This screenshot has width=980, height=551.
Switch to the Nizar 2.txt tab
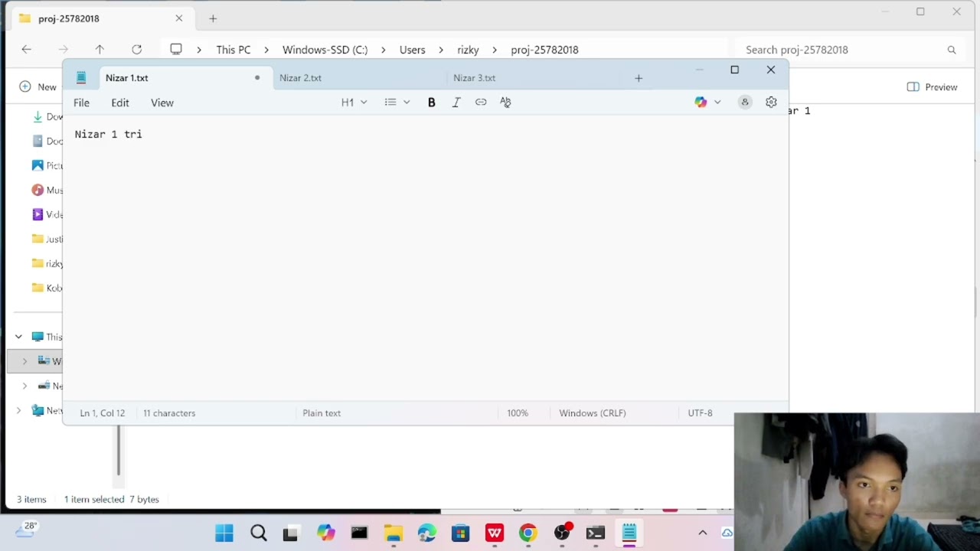358,78
